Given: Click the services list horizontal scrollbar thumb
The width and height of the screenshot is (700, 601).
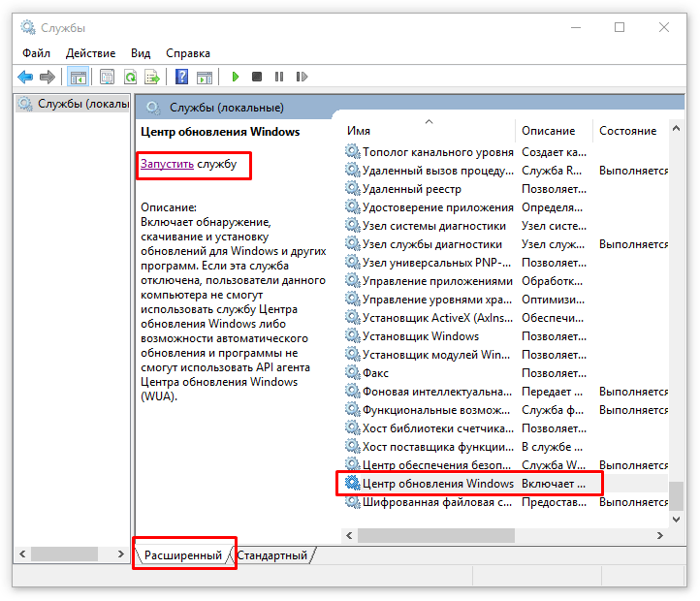Looking at the screenshot, I should [x=436, y=535].
